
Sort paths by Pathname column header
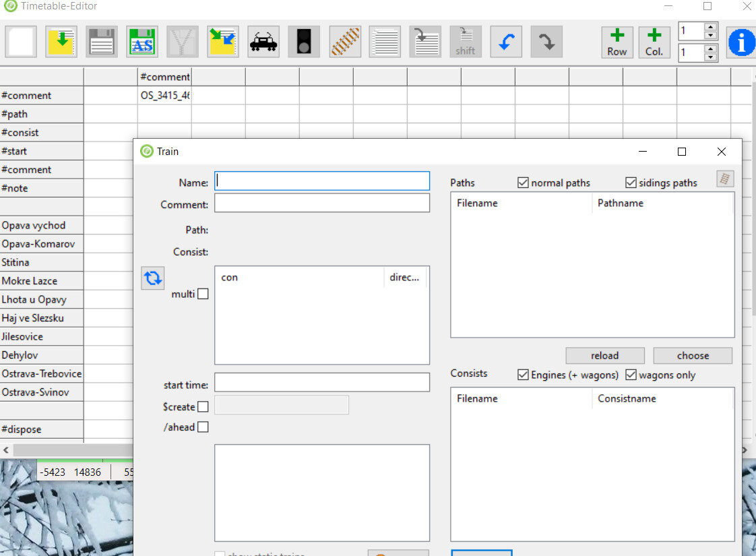tap(620, 203)
